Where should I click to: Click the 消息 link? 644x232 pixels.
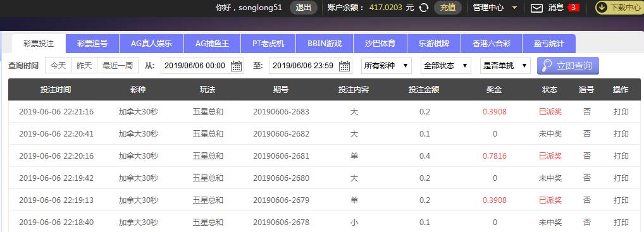click(555, 8)
